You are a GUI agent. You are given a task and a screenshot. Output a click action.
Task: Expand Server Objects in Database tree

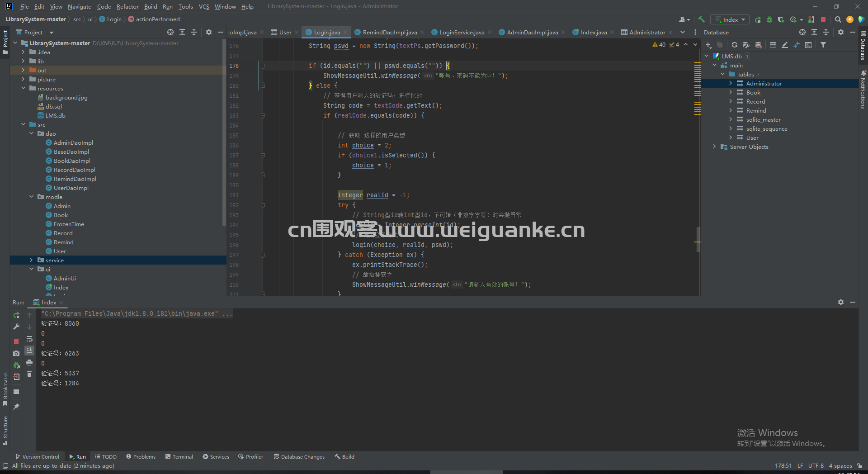coord(714,147)
